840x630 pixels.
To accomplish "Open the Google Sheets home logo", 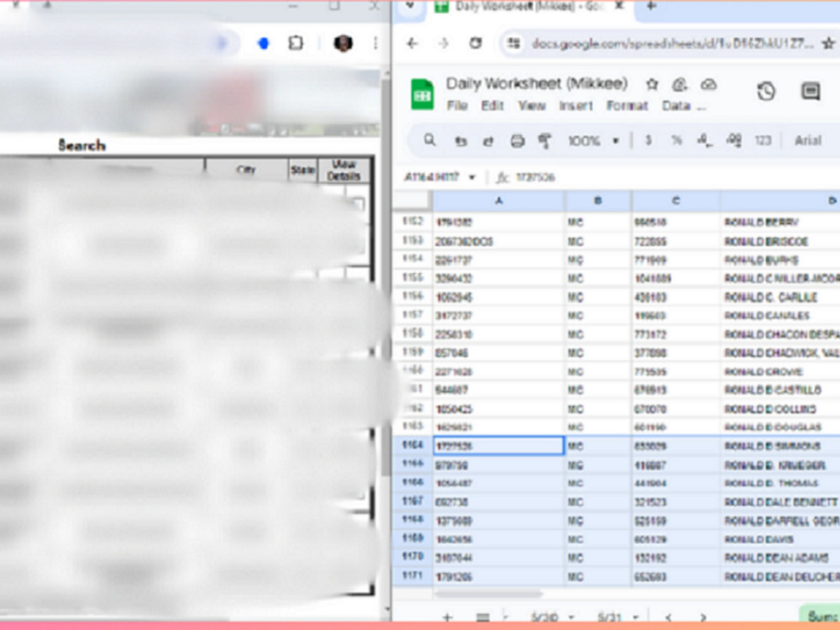I will (x=423, y=94).
